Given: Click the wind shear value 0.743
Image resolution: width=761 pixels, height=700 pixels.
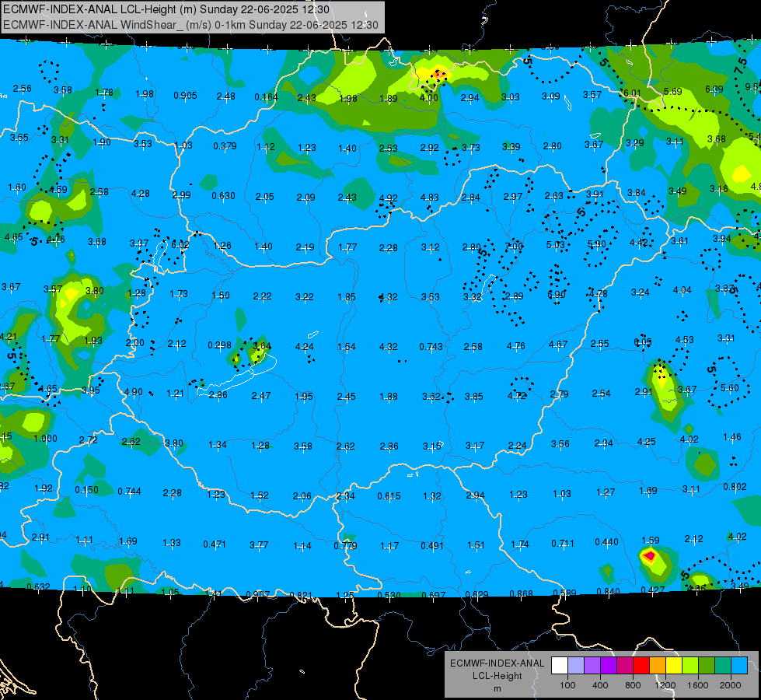Looking at the screenshot, I should point(431,346).
